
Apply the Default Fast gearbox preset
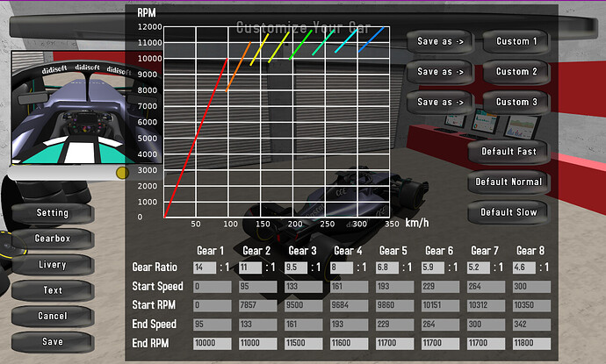pos(509,152)
